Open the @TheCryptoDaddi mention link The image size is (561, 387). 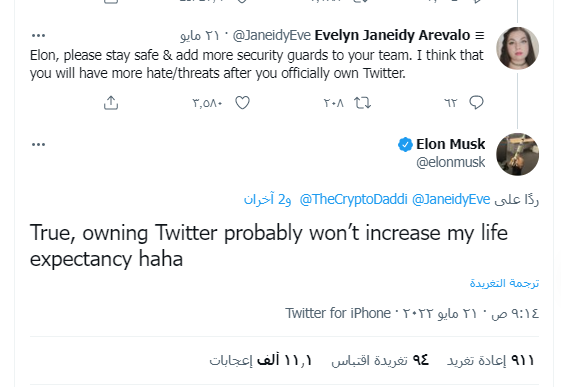pos(353,199)
